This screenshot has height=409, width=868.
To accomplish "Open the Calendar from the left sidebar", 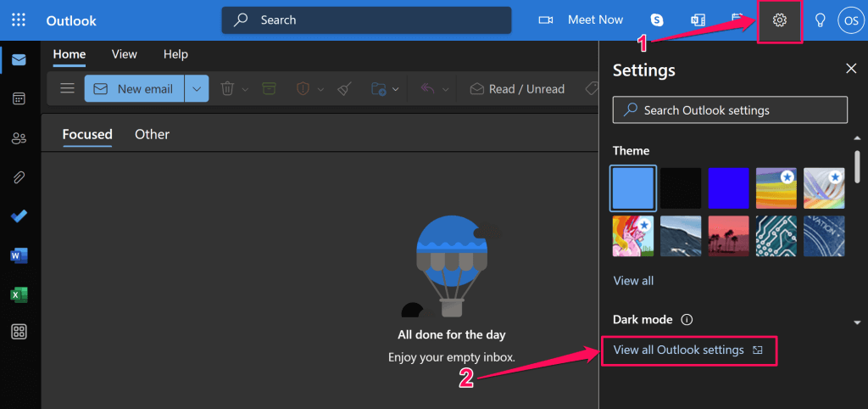I will pos(19,98).
